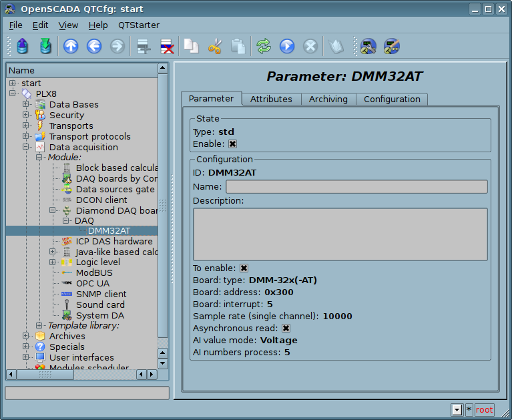512x420 pixels.
Task: Click the green Refresh toolbar icon
Action: point(264,46)
